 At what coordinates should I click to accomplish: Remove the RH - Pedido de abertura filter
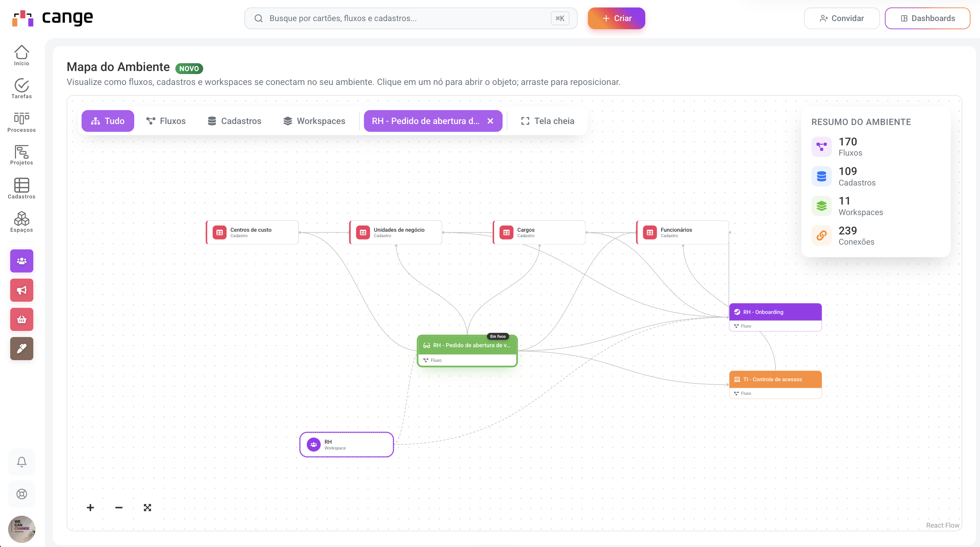[490, 121]
